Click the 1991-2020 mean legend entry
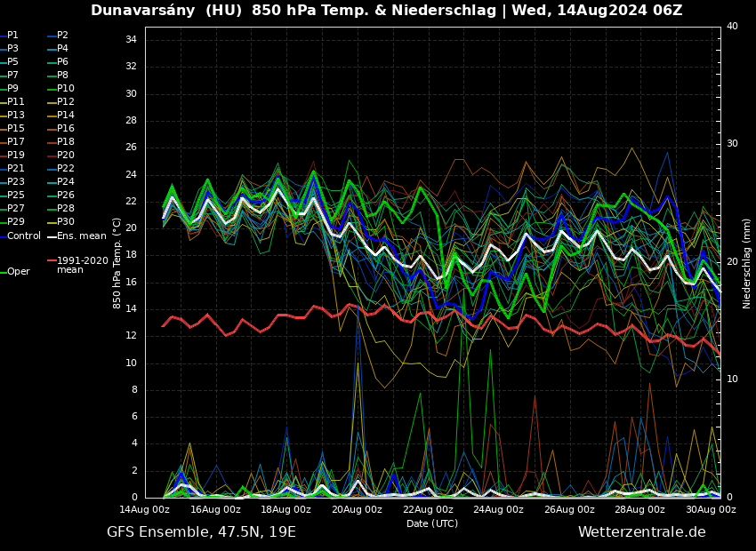This screenshot has height=551, width=756. (82, 265)
